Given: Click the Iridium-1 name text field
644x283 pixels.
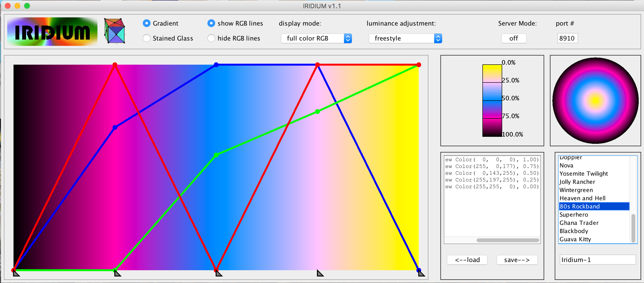Looking at the screenshot, I should [x=598, y=260].
